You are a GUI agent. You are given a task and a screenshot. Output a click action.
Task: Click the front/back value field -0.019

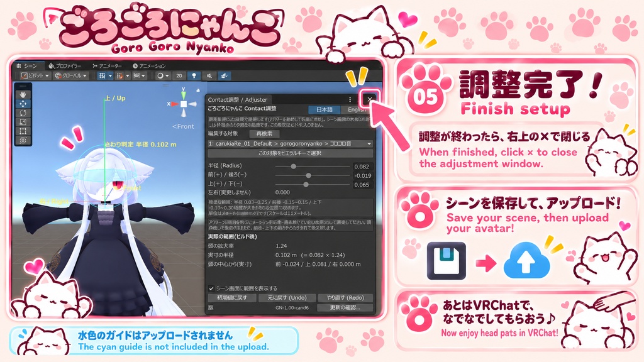tap(363, 176)
